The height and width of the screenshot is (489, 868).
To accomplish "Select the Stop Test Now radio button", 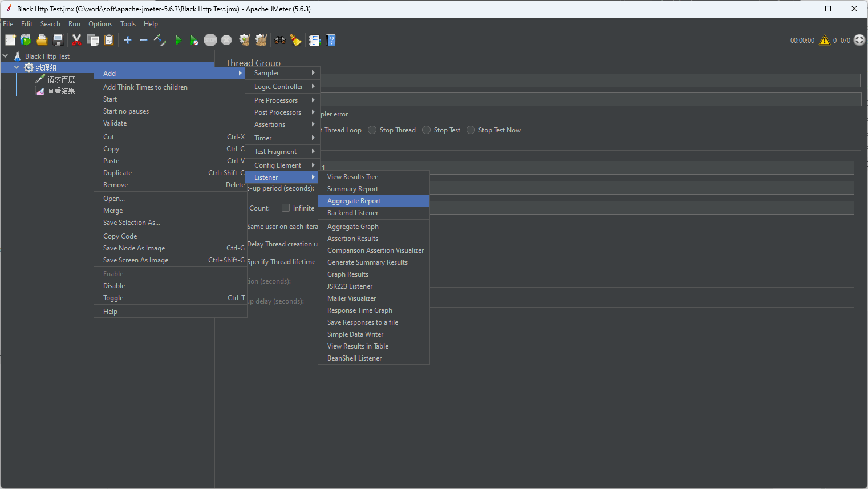I will (471, 130).
